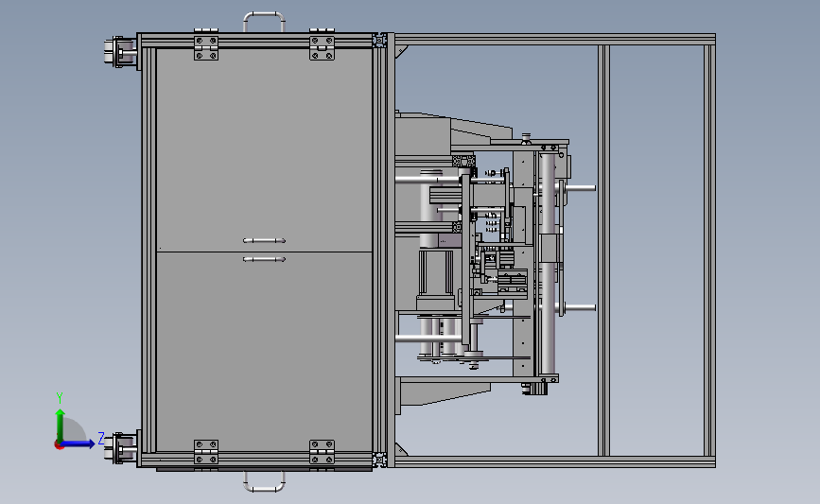Click the blue Z axis arrow of the triad
This screenshot has height=504, width=820.
pos(79,443)
